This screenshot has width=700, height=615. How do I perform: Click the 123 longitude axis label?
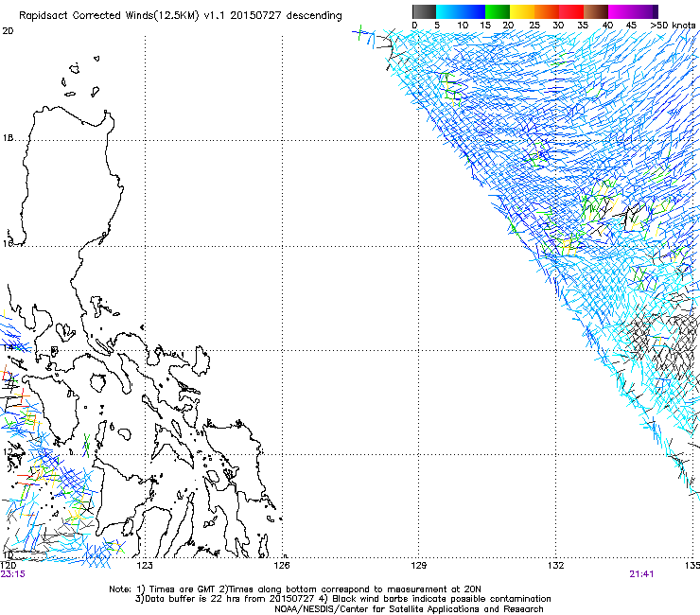tap(145, 566)
